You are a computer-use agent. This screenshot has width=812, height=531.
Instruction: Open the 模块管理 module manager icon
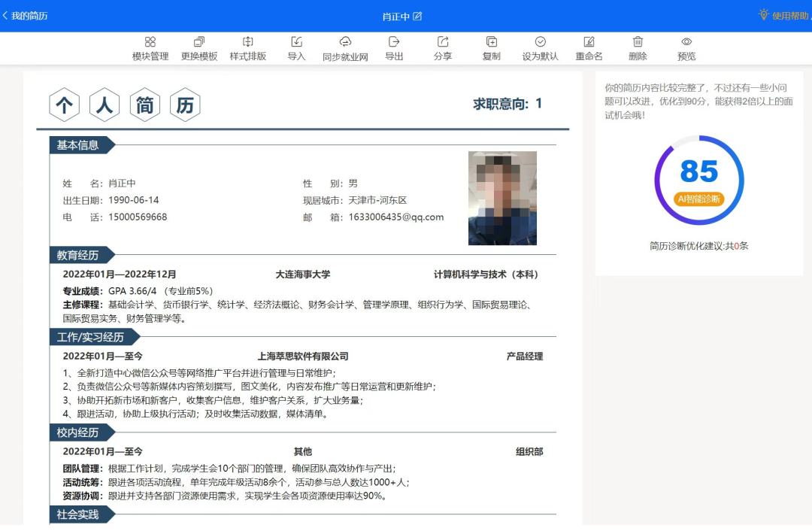coord(150,42)
